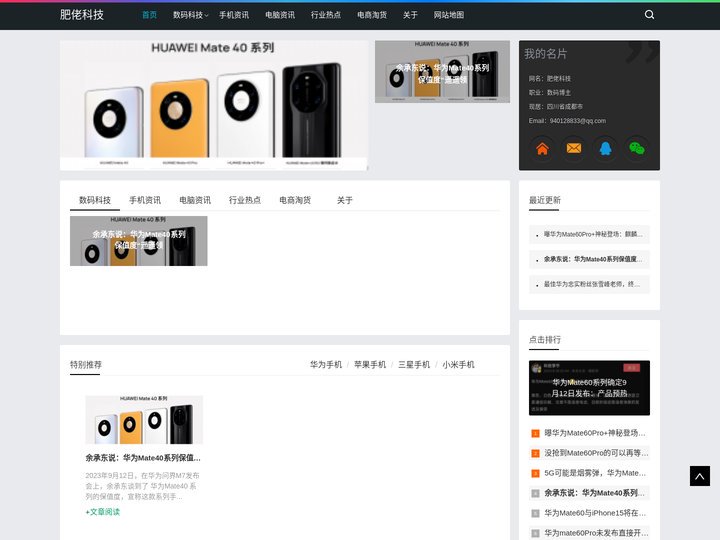Select the 数码科技 content tab
720x540 pixels.
click(x=95, y=200)
